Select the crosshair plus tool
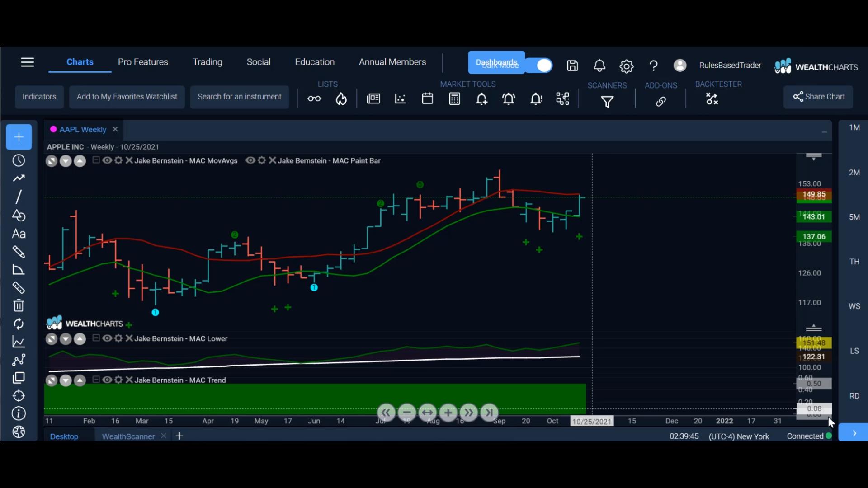This screenshot has height=488, width=868. pos(19,137)
